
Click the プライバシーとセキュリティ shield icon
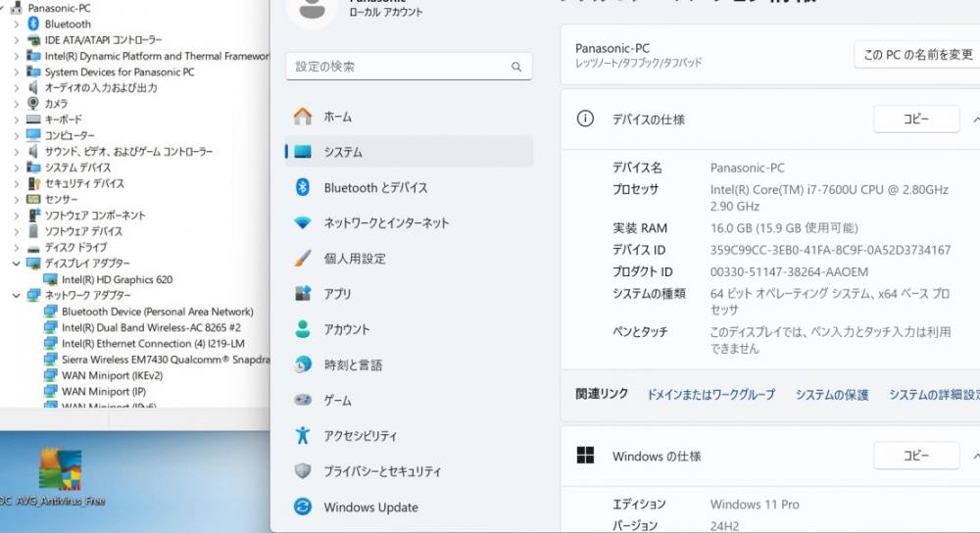[x=303, y=470]
